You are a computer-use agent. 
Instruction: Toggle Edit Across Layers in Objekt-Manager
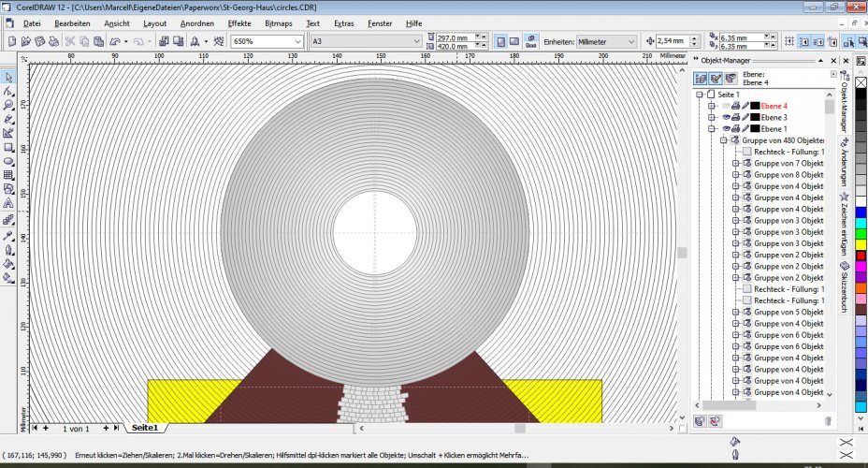tap(716, 79)
